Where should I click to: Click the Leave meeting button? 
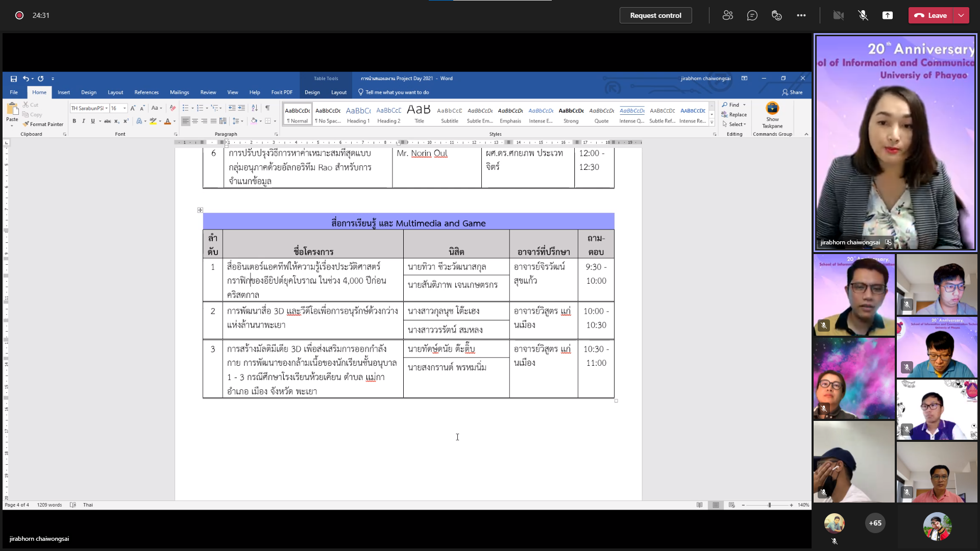(x=931, y=15)
